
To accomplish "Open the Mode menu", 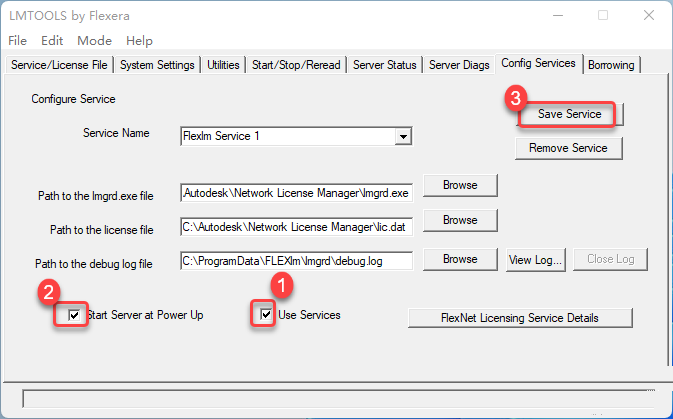I will tap(94, 41).
